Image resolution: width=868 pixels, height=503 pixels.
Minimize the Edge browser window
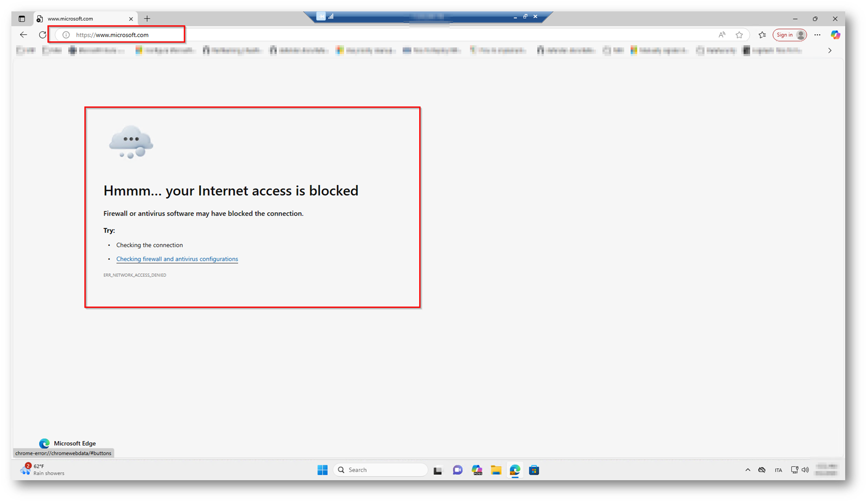pyautogui.click(x=795, y=18)
